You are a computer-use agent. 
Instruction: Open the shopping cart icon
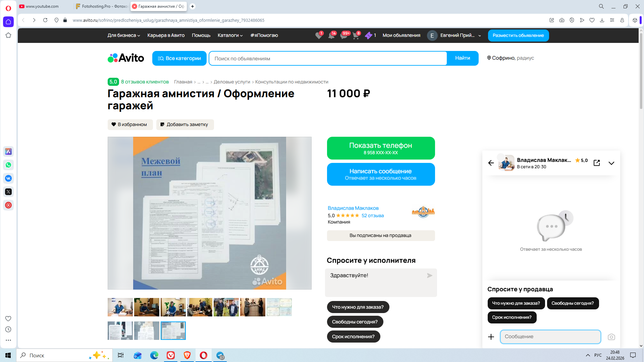click(356, 36)
